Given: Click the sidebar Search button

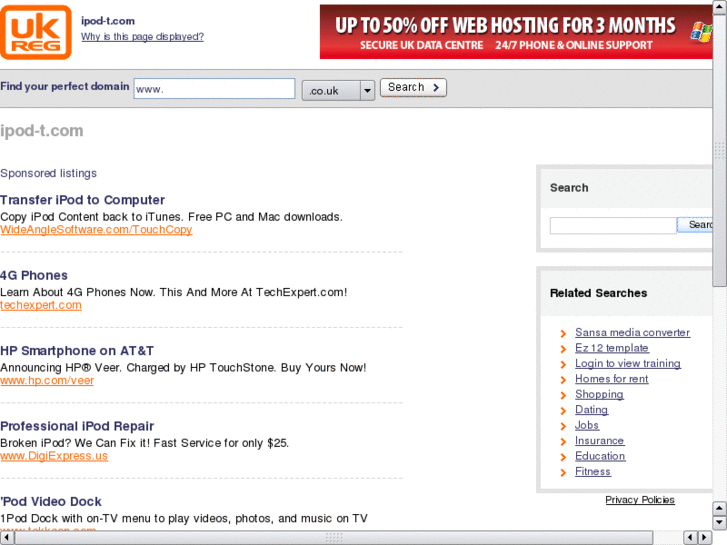Looking at the screenshot, I should [695, 225].
